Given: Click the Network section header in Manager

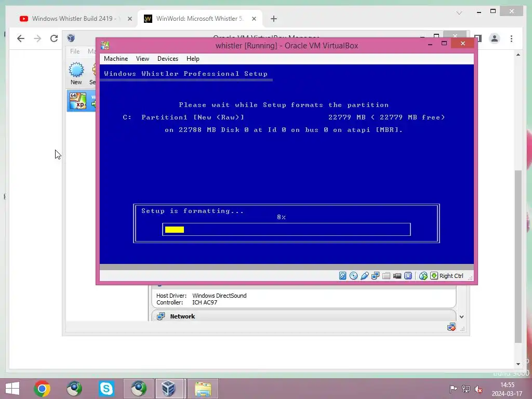Looking at the screenshot, I should point(303,316).
